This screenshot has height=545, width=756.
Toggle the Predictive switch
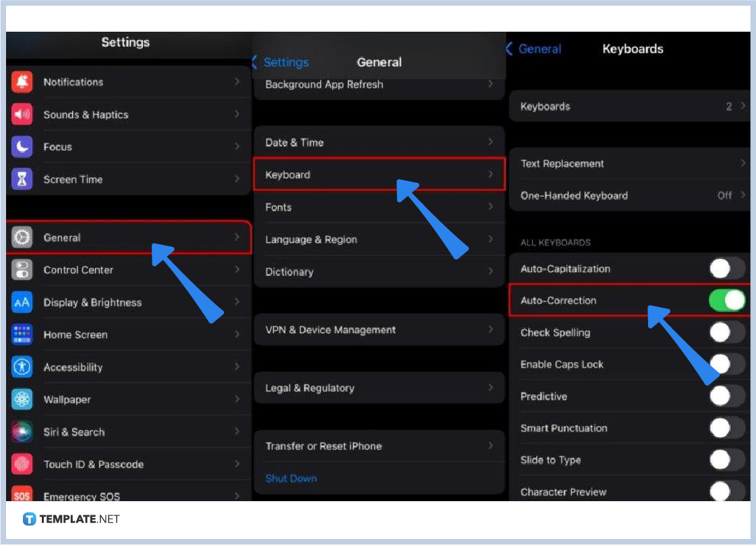(x=727, y=396)
